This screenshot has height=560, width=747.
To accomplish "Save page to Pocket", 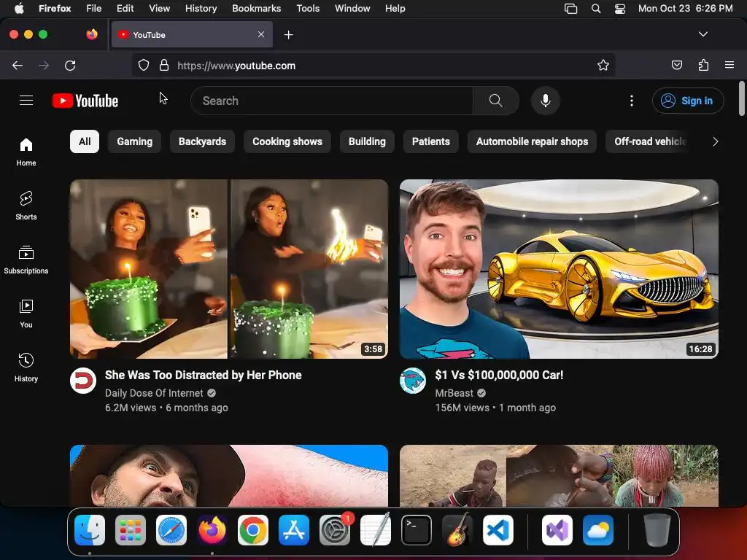I will tap(676, 65).
